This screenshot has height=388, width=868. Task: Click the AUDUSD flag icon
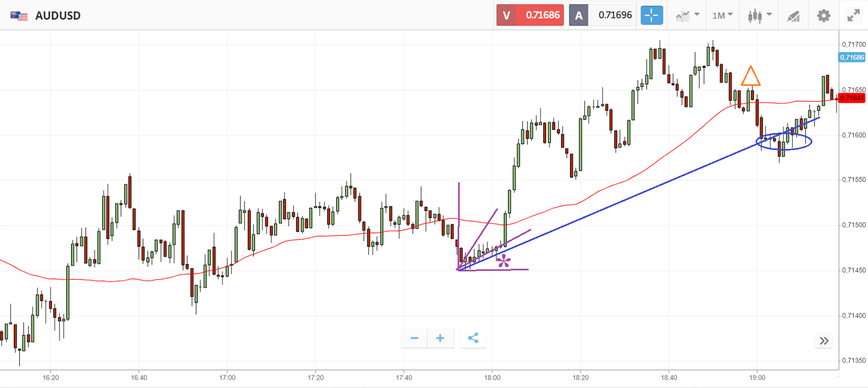tap(19, 16)
